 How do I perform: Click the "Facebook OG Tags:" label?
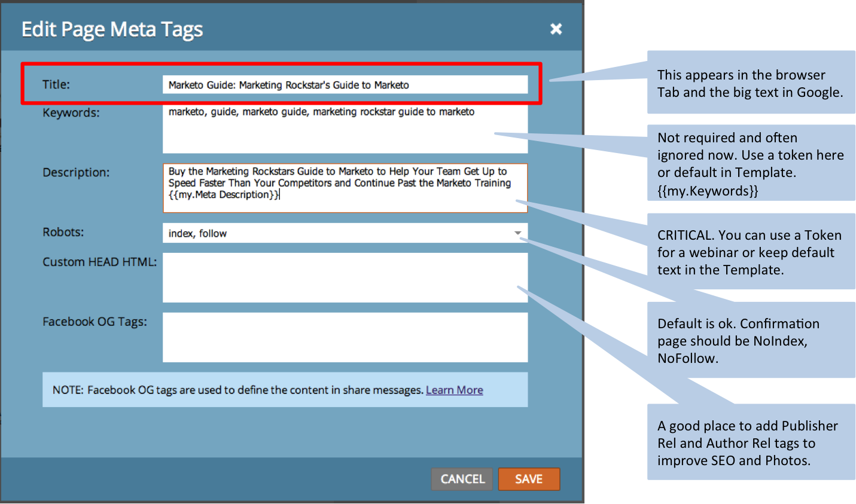(95, 322)
